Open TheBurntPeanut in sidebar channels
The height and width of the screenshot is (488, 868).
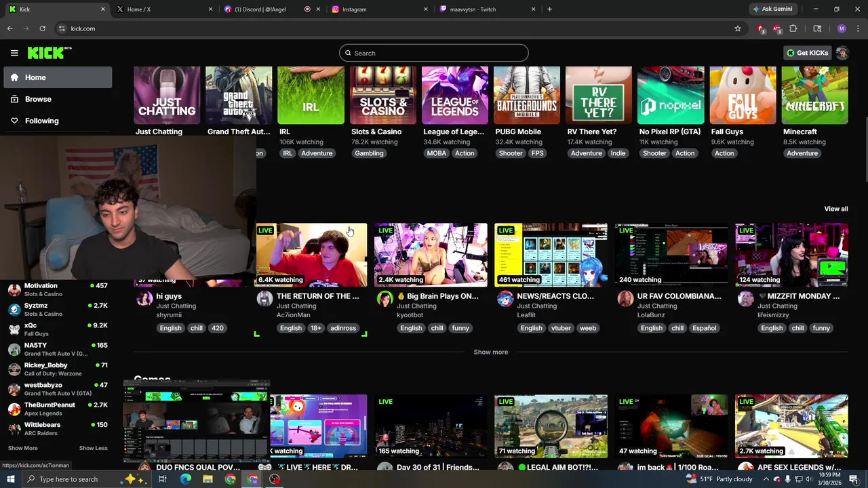coord(58,409)
